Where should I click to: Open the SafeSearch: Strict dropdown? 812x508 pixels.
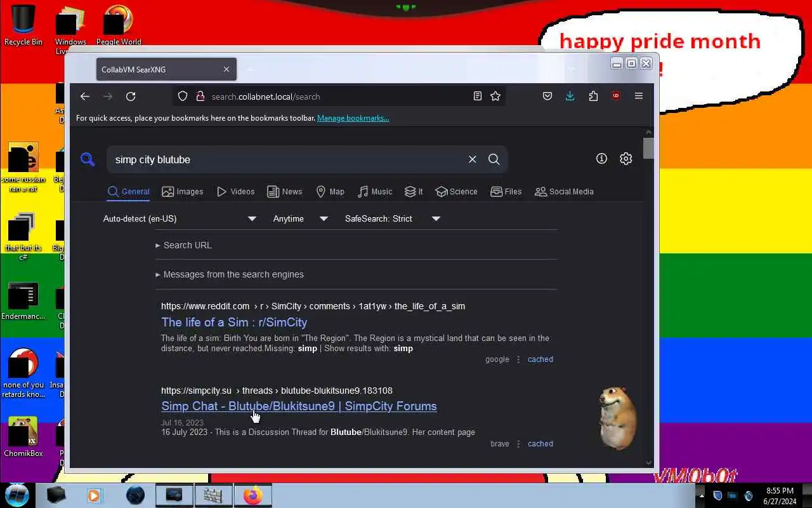coord(392,218)
